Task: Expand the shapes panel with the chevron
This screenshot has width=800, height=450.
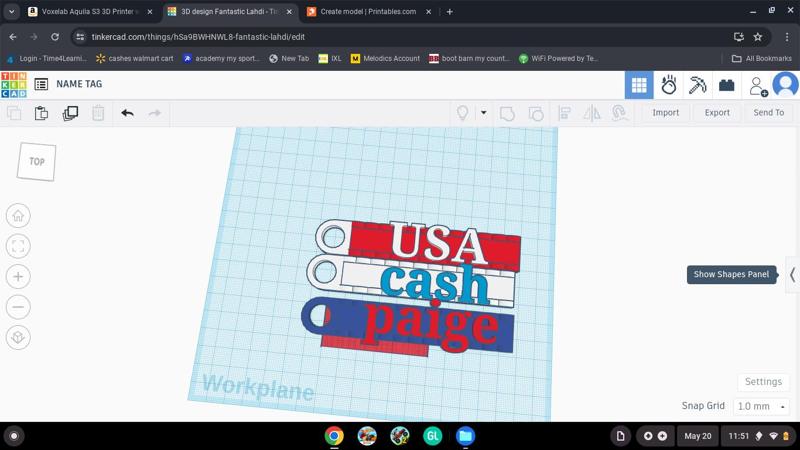Action: [792, 275]
